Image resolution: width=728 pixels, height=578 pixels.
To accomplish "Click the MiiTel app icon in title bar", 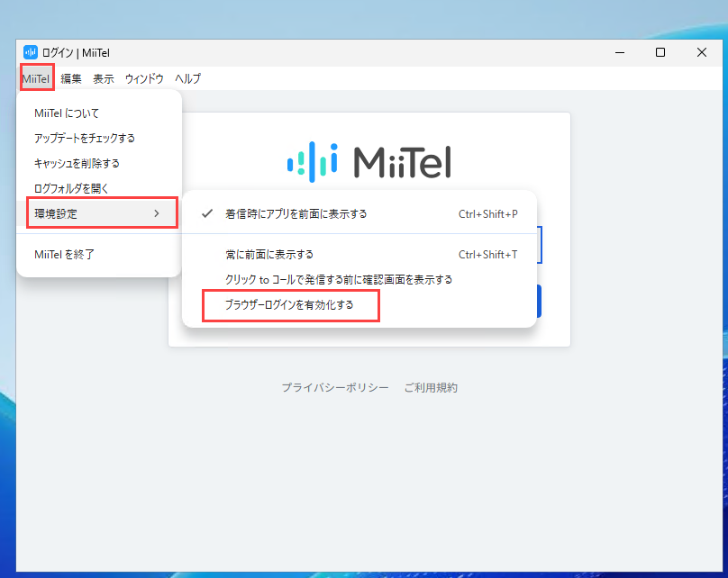I will (x=31, y=52).
